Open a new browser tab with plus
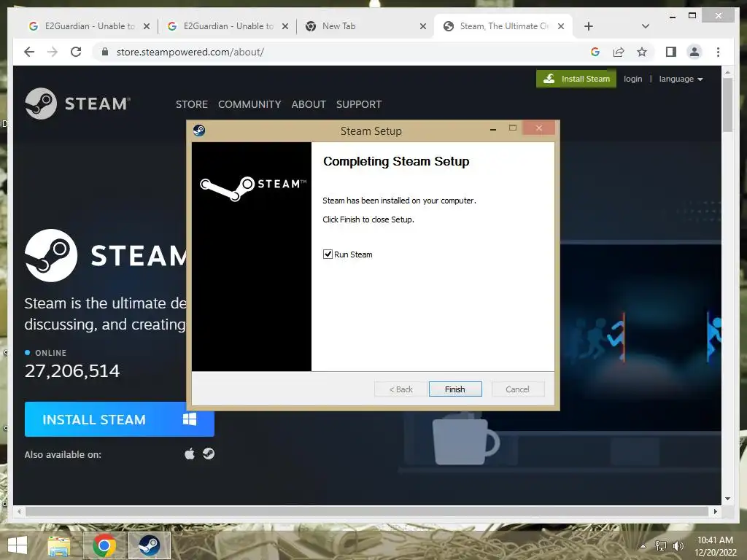Viewport: 747px width, 560px height. (x=589, y=26)
